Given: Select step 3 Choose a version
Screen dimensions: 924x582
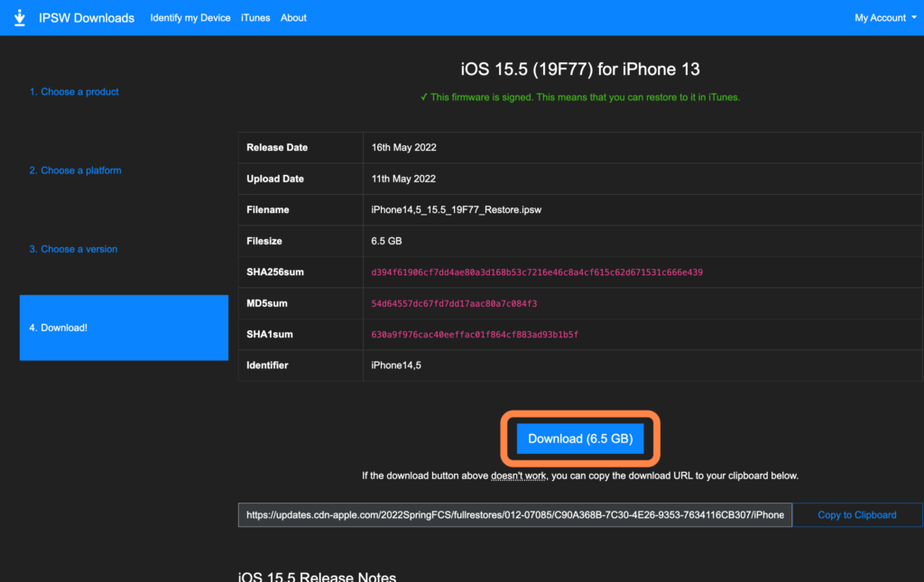Looking at the screenshot, I should [74, 249].
